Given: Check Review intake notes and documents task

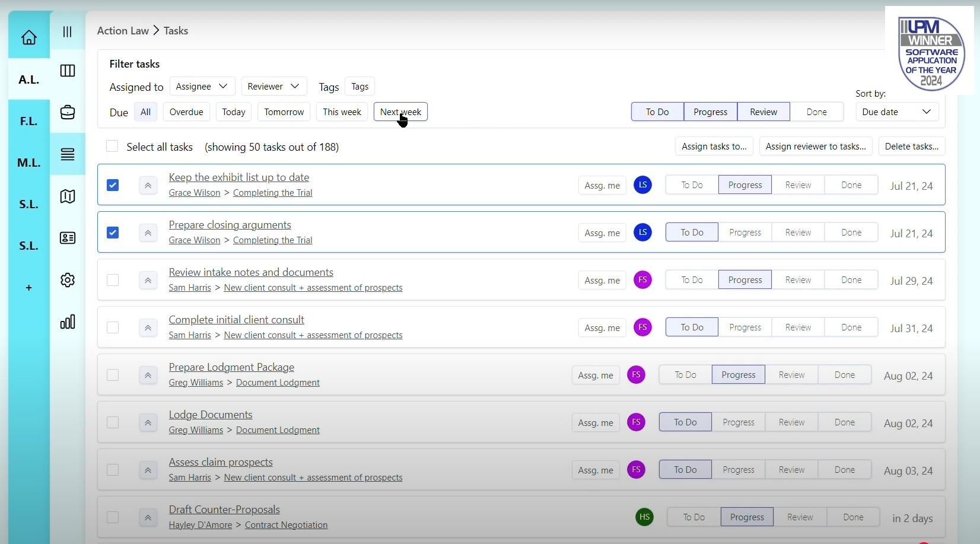Looking at the screenshot, I should [113, 280].
